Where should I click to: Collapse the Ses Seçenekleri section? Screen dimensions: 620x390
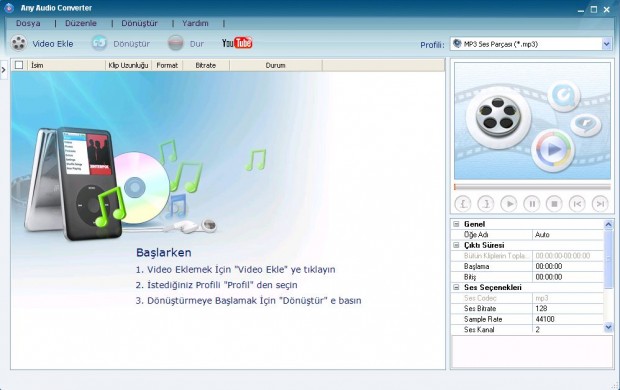coord(456,288)
